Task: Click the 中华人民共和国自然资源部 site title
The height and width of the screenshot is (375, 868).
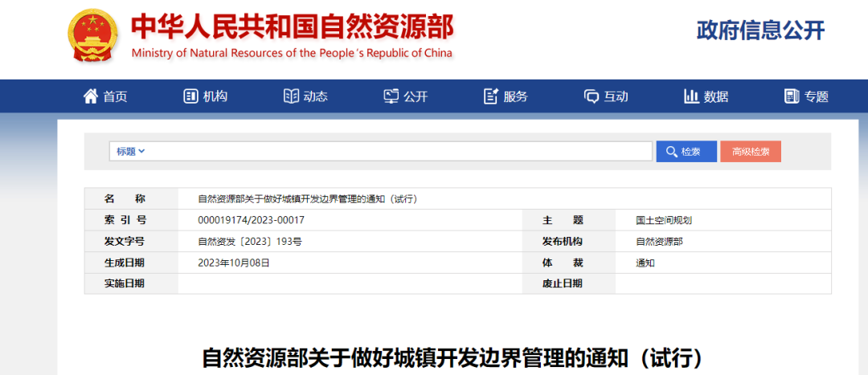Action: (x=292, y=27)
